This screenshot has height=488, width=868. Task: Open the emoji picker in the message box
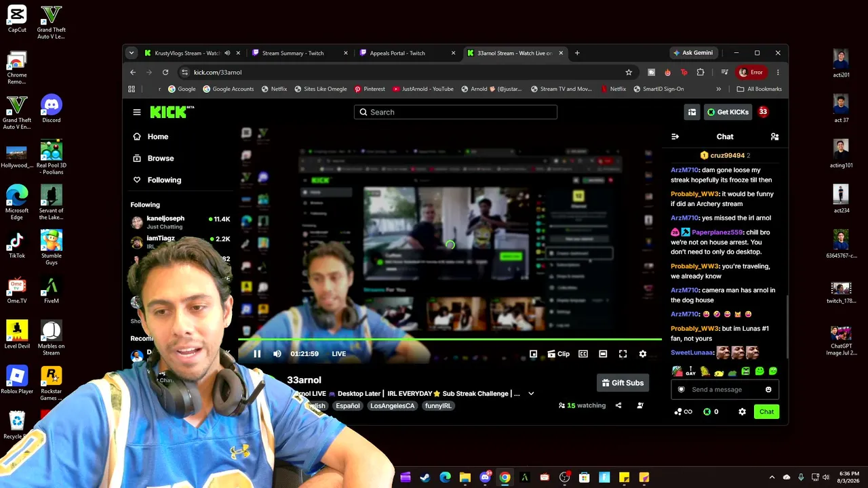pyautogui.click(x=768, y=390)
